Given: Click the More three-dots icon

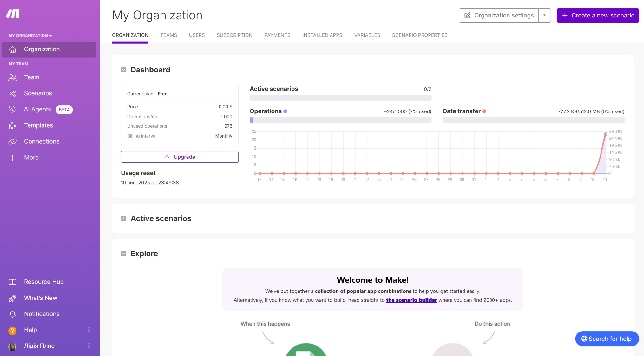Looking at the screenshot, I should (x=12, y=158).
